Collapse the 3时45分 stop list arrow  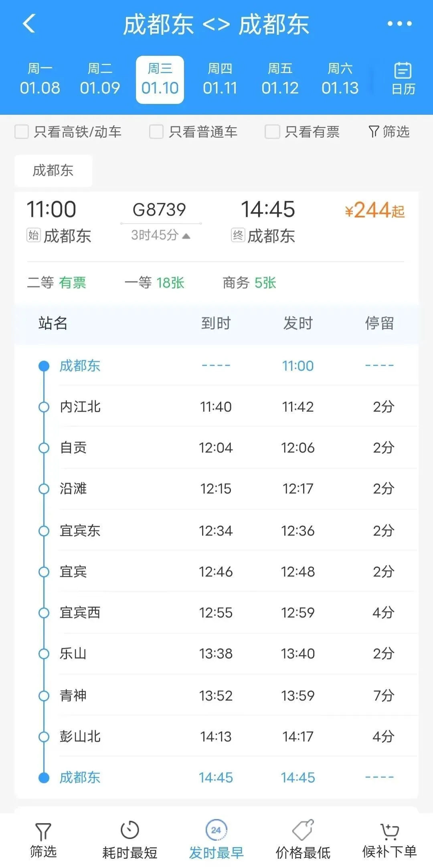click(x=186, y=236)
